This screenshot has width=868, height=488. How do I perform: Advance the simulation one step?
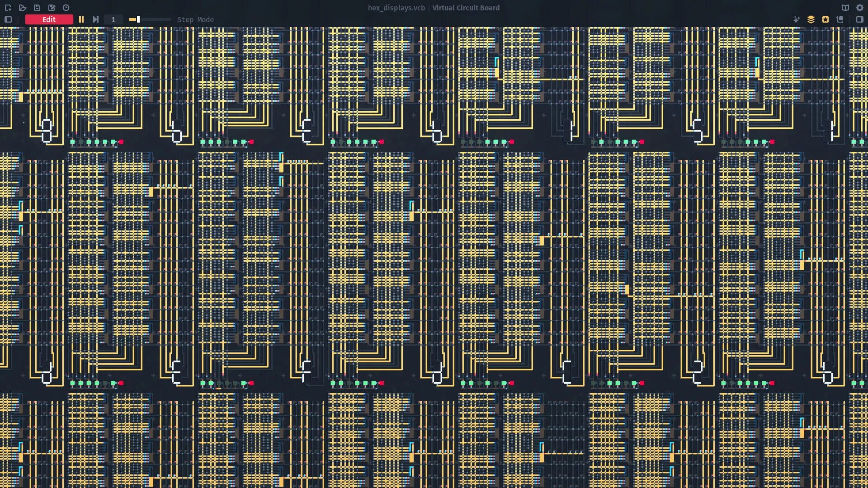coord(95,19)
